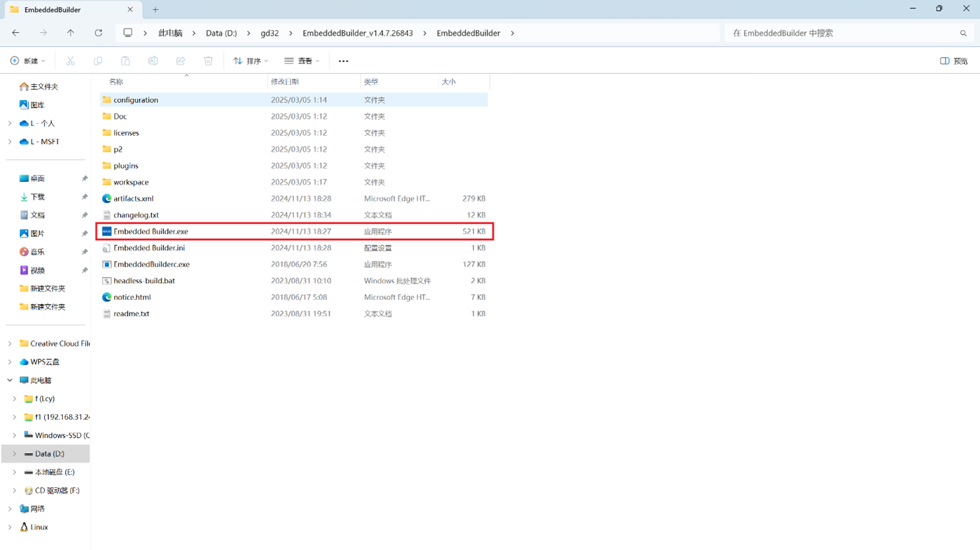The width and height of the screenshot is (980, 550).
Task: Open the three-dot more options menu
Action: click(344, 61)
